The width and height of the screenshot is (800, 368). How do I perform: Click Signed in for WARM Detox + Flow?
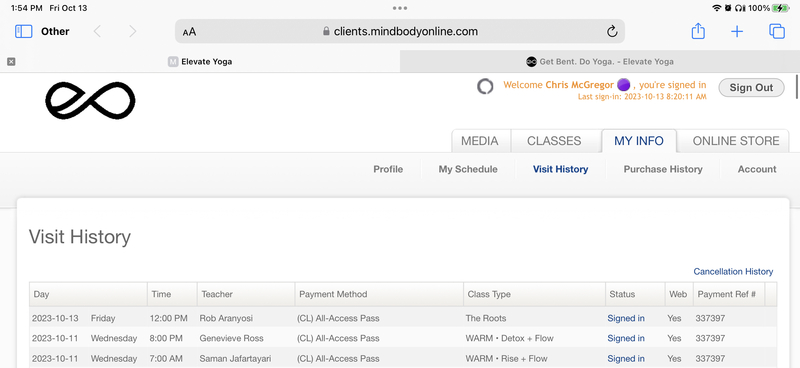pos(626,338)
